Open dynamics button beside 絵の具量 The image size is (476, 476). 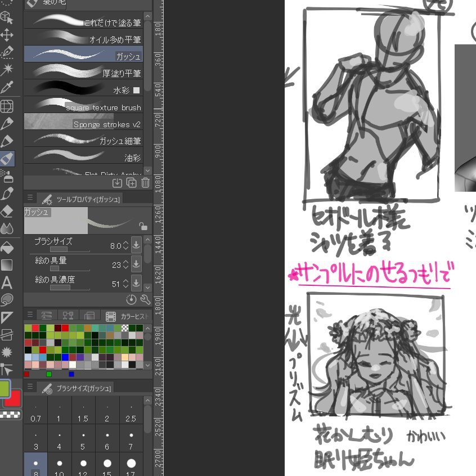(136, 264)
